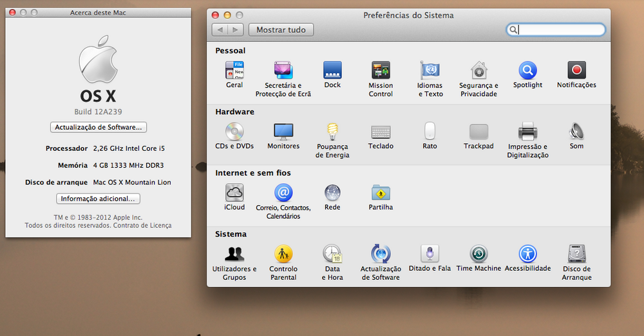Screen dimensions: 644x336
Task: Open Trackpad preferences
Action: tap(478, 135)
